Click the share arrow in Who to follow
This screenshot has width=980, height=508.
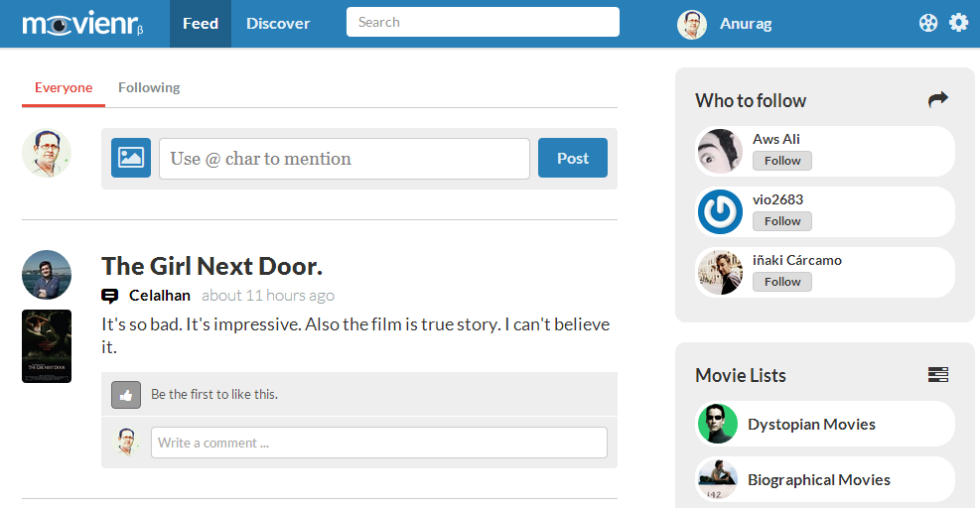(x=937, y=99)
